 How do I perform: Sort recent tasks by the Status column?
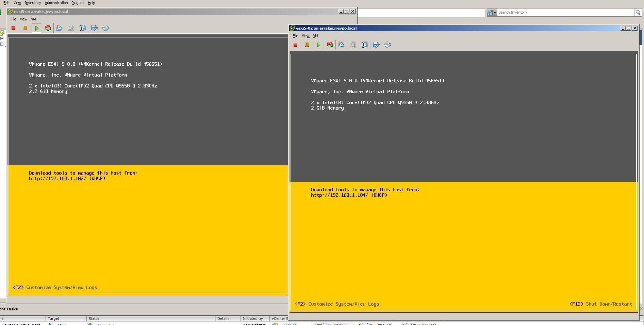click(x=94, y=319)
